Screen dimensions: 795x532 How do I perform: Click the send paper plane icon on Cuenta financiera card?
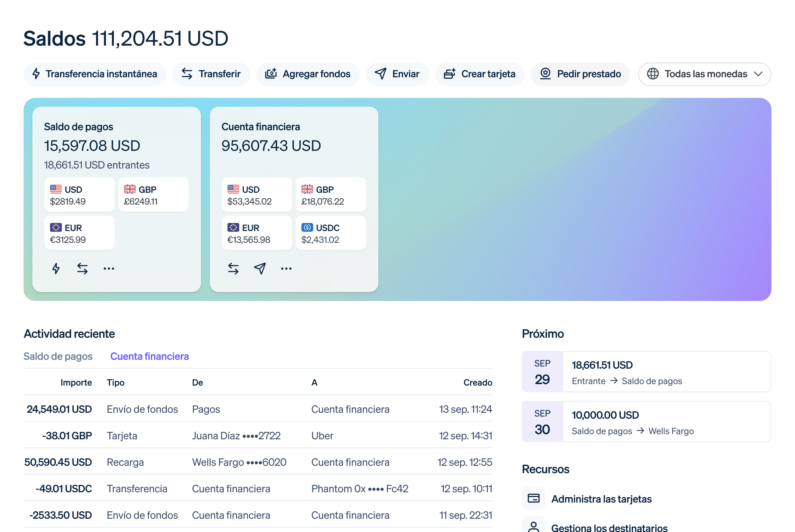coord(259,268)
